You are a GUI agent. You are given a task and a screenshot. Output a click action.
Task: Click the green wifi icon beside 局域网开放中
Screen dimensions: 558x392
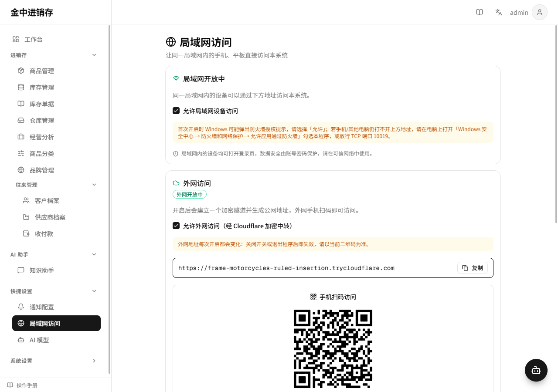click(x=176, y=79)
